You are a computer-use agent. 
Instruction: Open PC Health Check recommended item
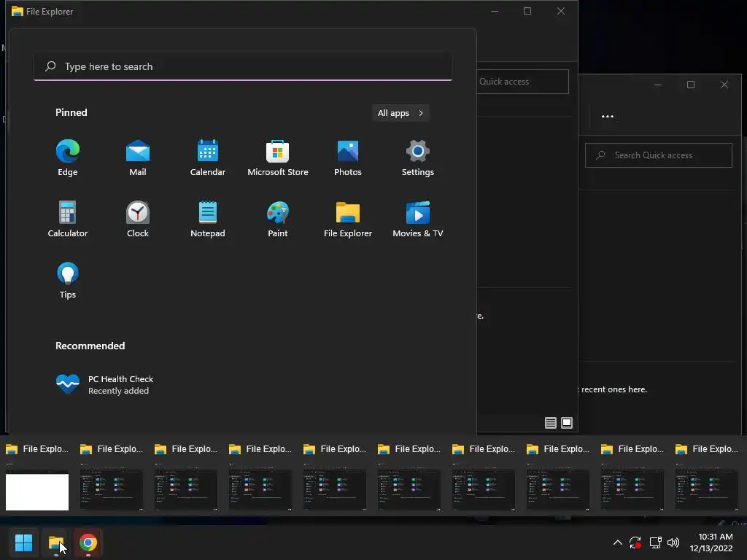click(105, 384)
